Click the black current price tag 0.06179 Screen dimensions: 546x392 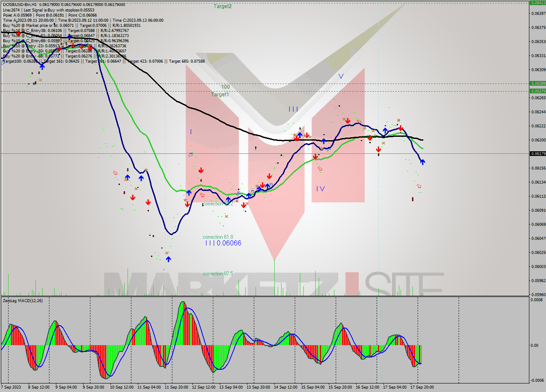coord(537,153)
